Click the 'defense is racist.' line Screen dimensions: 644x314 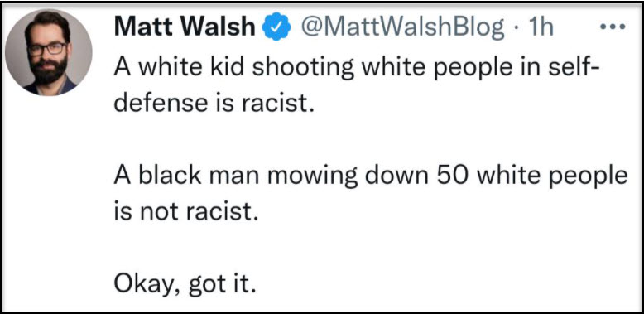point(211,102)
